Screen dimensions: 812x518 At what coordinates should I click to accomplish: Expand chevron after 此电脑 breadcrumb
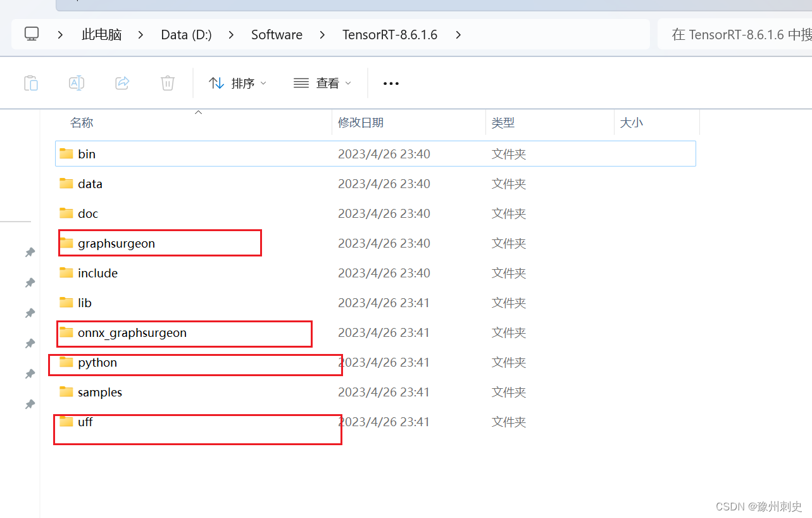141,34
